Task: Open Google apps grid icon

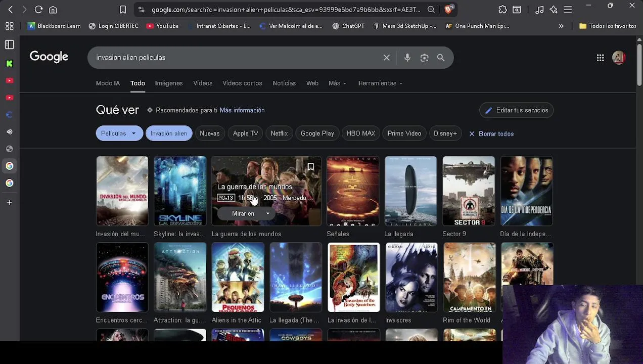Action: coord(600,58)
